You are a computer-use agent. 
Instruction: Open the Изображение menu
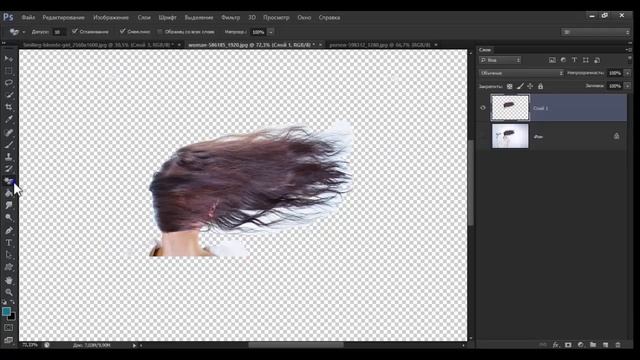coord(111,18)
